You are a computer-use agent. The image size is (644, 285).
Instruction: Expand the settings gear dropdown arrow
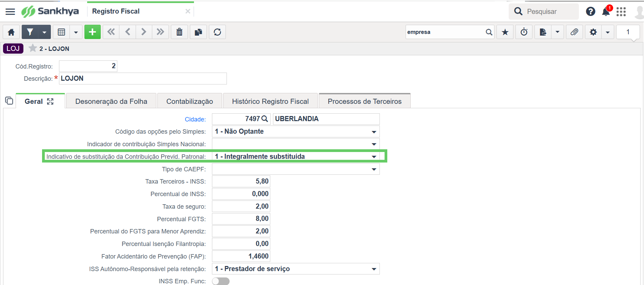pos(608,32)
